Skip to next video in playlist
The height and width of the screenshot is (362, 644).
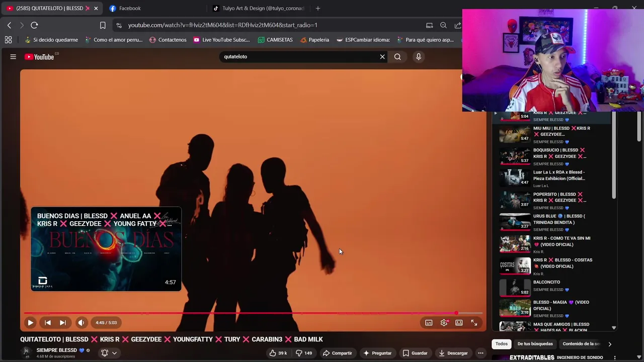(x=62, y=323)
